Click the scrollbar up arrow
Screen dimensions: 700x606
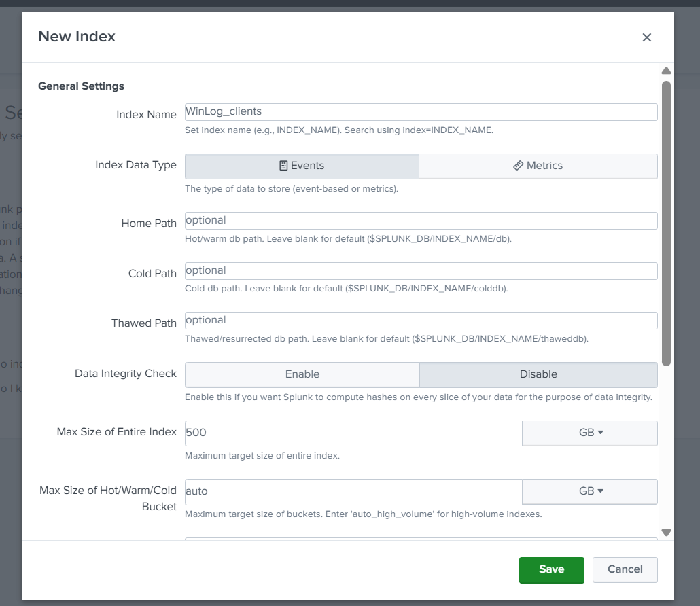666,71
